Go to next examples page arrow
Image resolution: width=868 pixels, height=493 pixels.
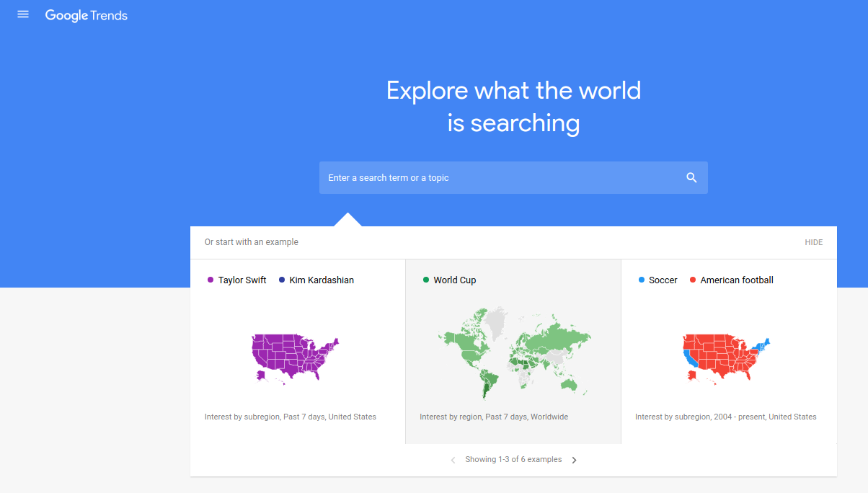[575, 460]
